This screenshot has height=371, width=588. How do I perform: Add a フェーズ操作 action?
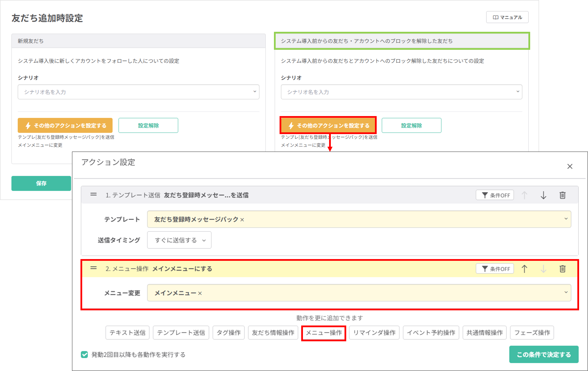point(532,333)
